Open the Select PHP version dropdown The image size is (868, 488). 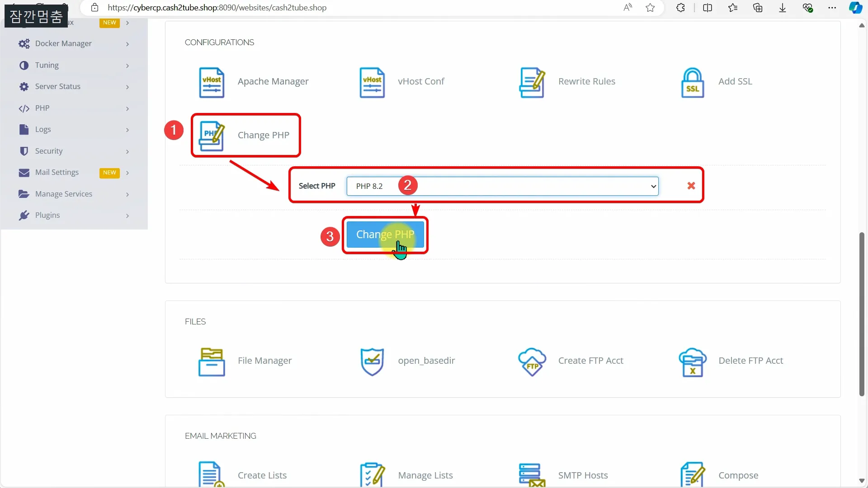[502, 186]
